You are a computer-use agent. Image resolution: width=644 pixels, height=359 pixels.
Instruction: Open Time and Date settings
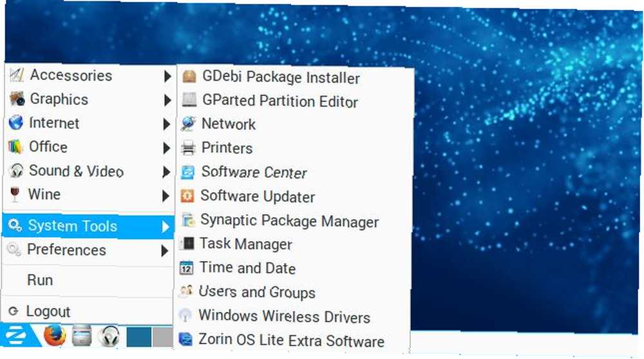click(292, 268)
